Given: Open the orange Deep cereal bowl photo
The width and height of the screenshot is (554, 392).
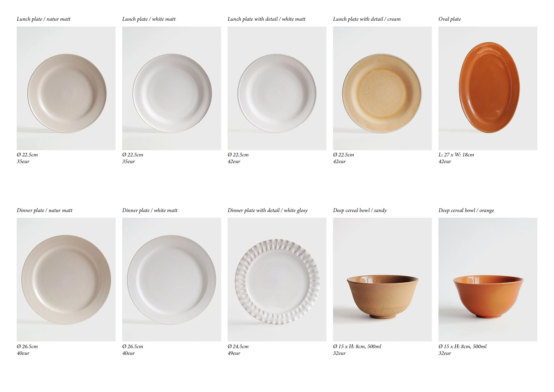Looking at the screenshot, I should pos(488,280).
